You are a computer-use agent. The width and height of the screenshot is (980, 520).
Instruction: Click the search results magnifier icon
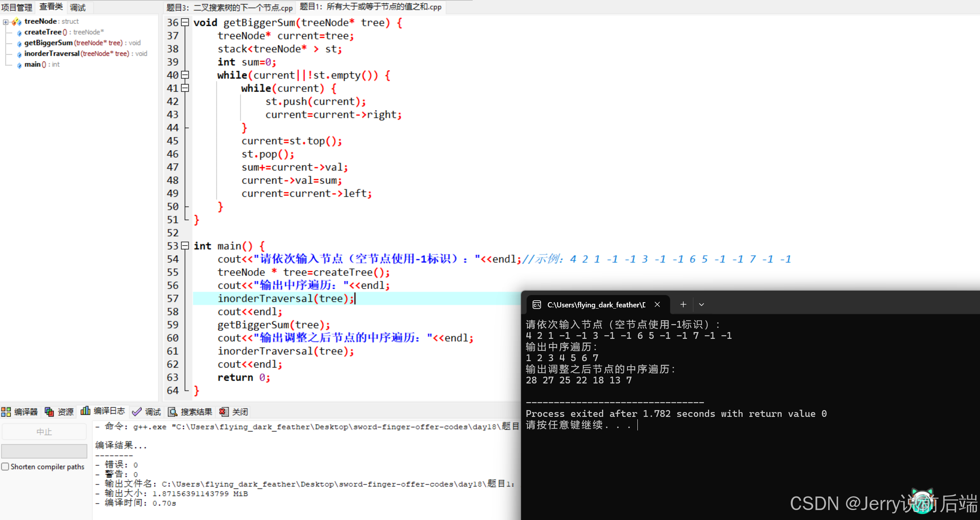(172, 412)
